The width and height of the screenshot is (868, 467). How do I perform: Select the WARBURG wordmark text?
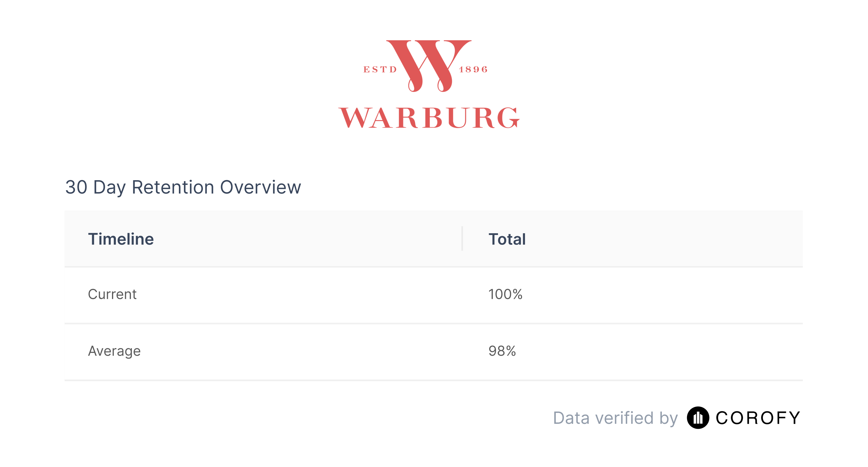pyautogui.click(x=429, y=117)
